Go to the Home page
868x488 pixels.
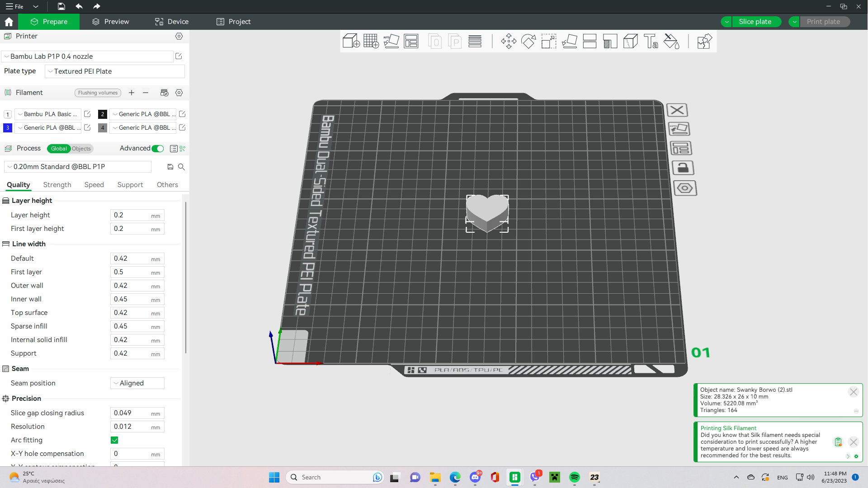pyautogui.click(x=9, y=22)
